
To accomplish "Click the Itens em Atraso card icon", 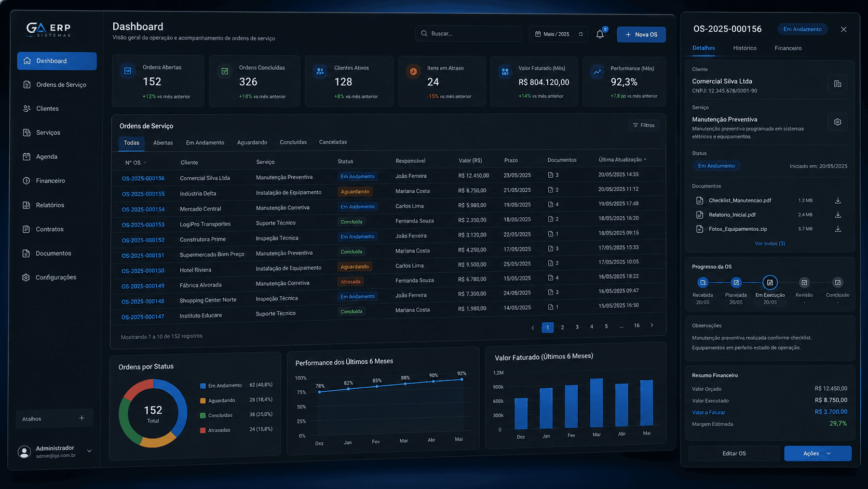I will click(x=414, y=72).
